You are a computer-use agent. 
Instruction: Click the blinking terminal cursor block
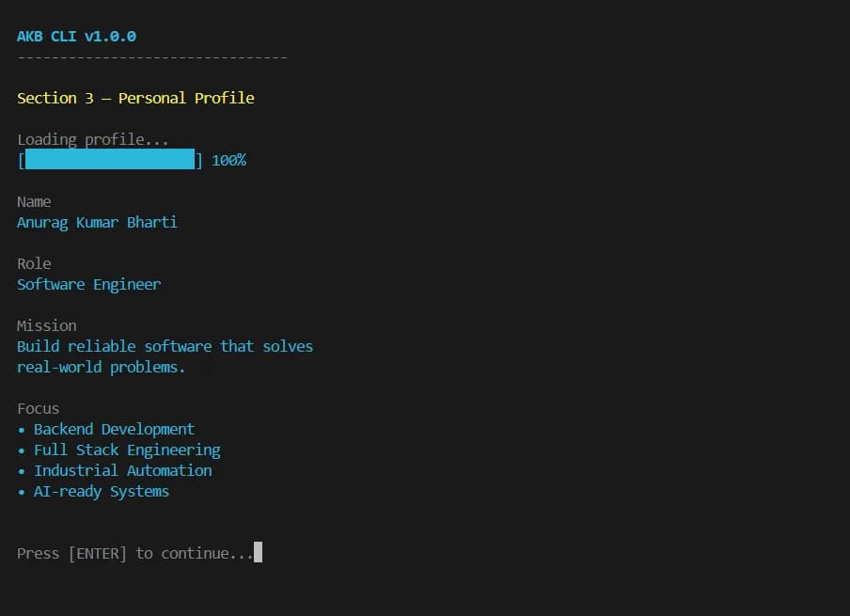258,552
